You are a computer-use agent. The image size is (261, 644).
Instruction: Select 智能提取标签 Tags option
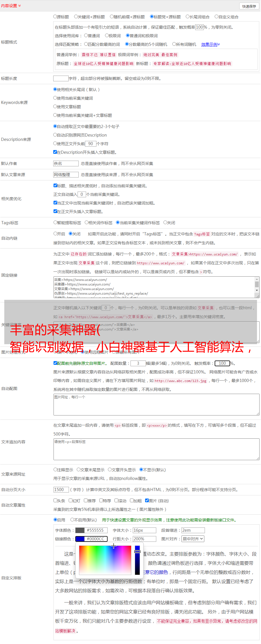point(55,222)
